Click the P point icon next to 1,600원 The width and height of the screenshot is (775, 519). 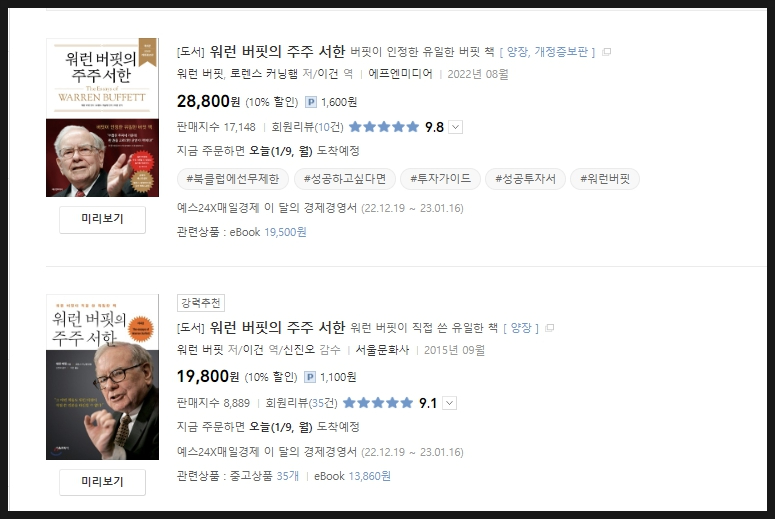310,102
